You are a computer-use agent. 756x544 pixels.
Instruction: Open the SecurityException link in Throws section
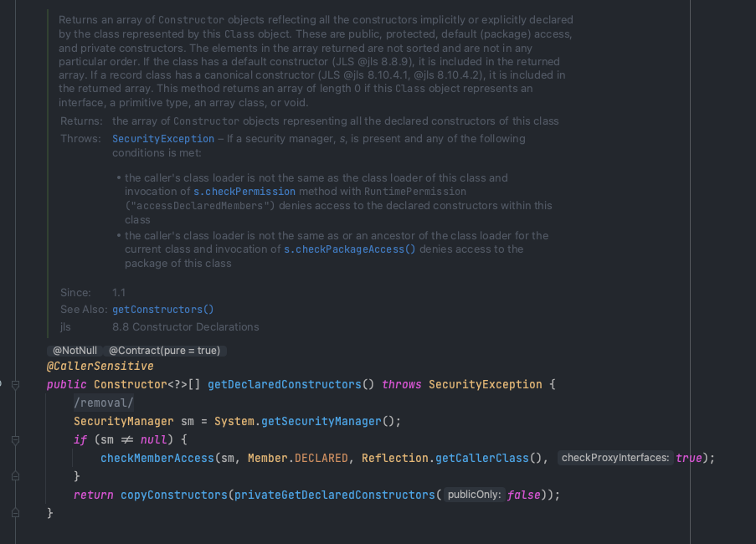[x=163, y=139]
